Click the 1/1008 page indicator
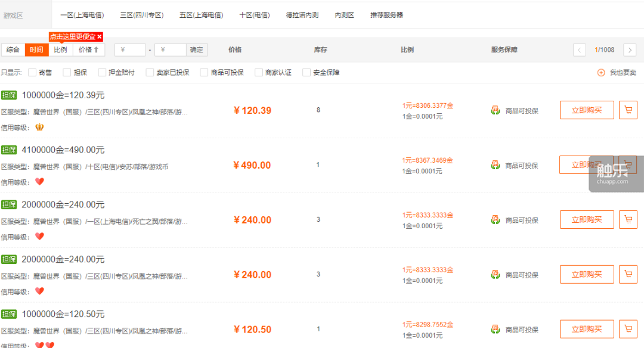The width and height of the screenshot is (644, 348). pos(605,49)
